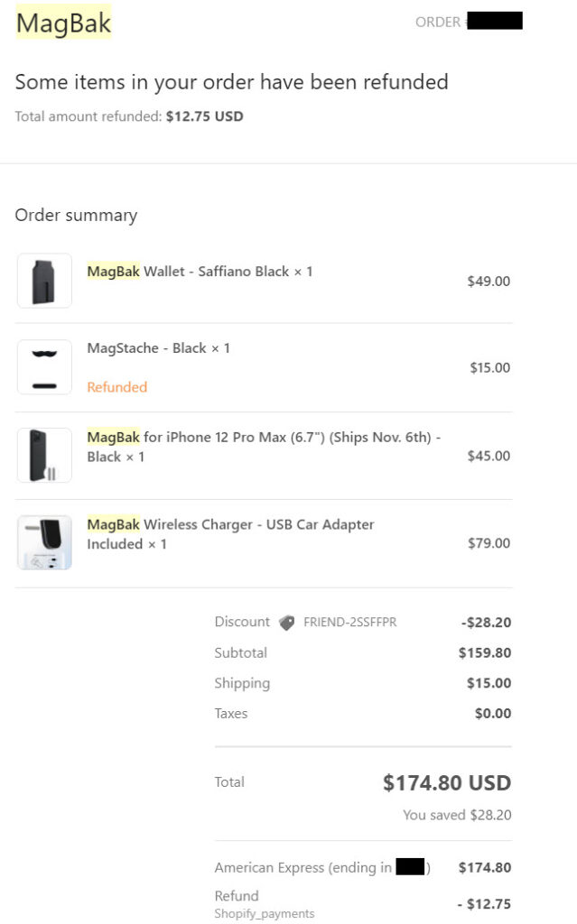This screenshot has height=924, width=577.
Task: Click the $174.80 USD total amount
Action: [447, 782]
